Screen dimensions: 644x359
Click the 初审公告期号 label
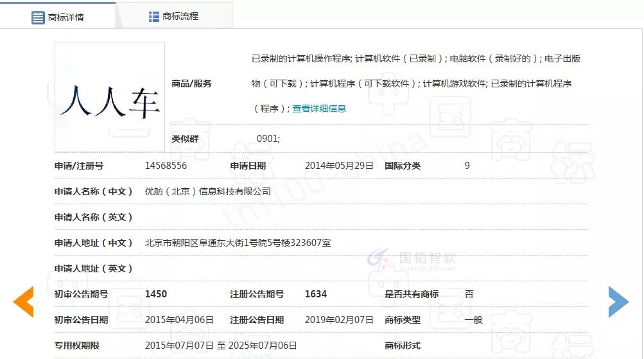point(81,294)
